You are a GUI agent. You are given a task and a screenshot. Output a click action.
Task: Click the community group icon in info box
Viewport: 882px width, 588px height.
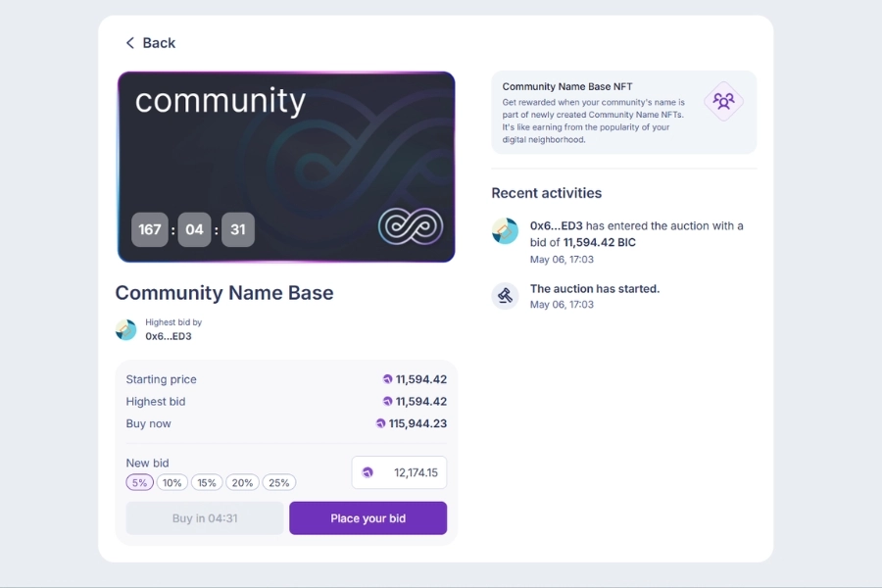(x=723, y=101)
